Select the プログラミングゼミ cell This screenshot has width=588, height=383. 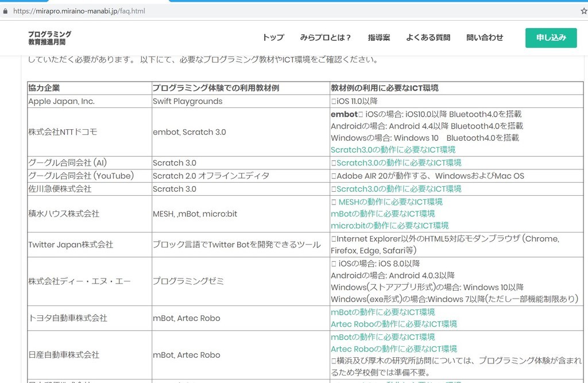pos(241,281)
